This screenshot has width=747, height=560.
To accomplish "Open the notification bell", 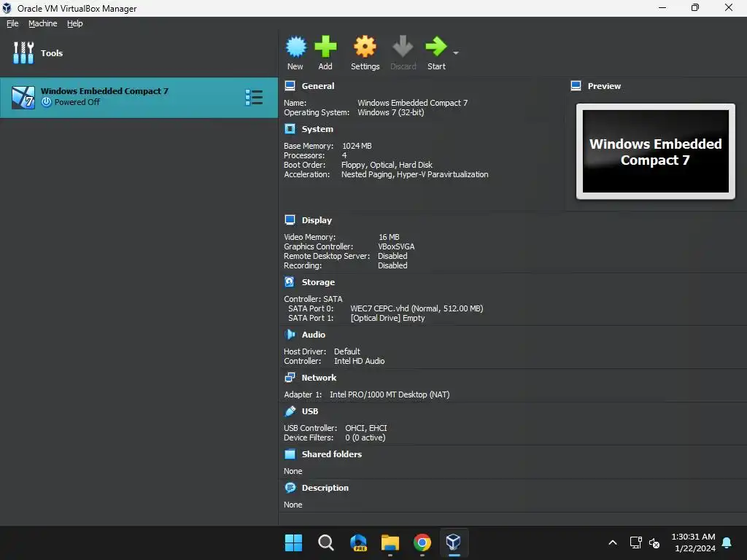I will 727,542.
